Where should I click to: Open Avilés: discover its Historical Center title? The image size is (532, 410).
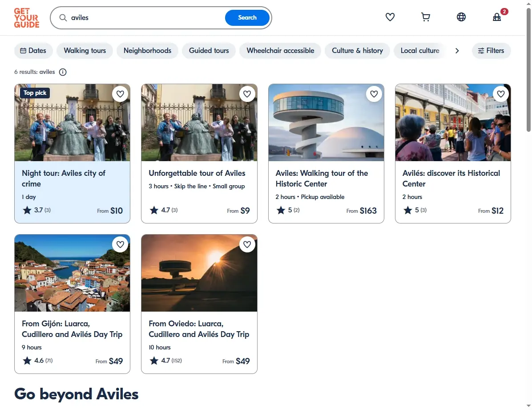click(451, 179)
